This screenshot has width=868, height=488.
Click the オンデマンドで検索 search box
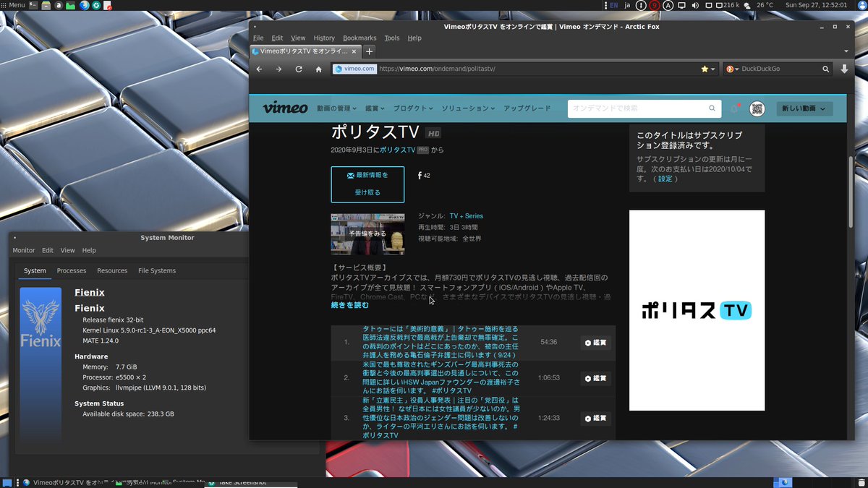click(644, 108)
